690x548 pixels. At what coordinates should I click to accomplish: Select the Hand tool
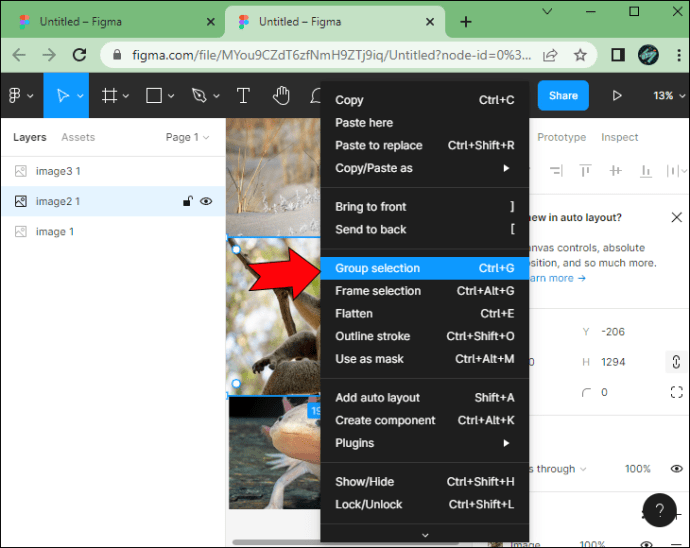point(281,96)
